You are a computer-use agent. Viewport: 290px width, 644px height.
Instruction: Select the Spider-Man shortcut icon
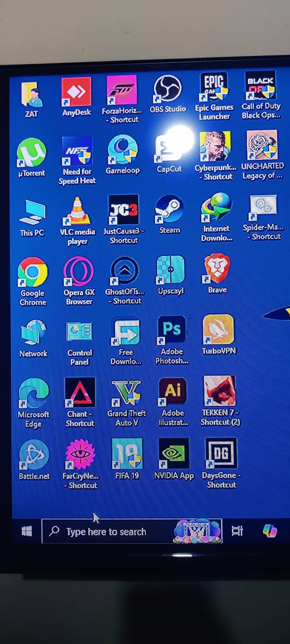tap(263, 207)
